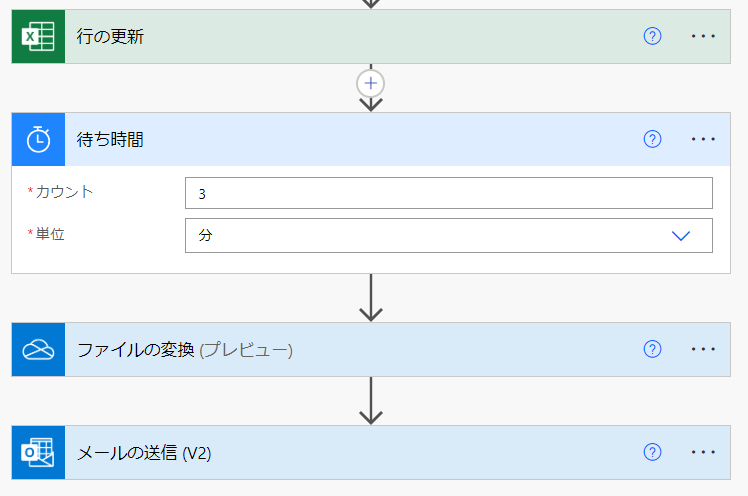Expand the 行の更新 step title
748x496 pixels.
pyautogui.click(x=110, y=36)
